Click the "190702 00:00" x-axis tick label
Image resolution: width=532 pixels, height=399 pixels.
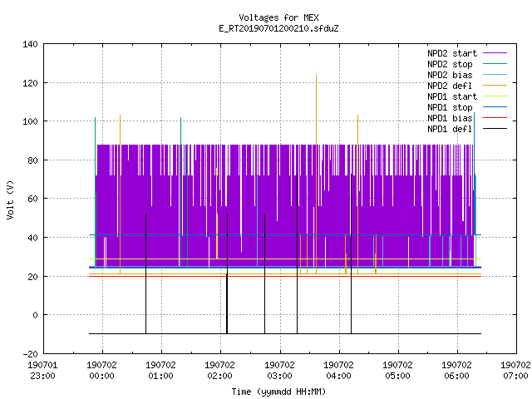pos(101,371)
